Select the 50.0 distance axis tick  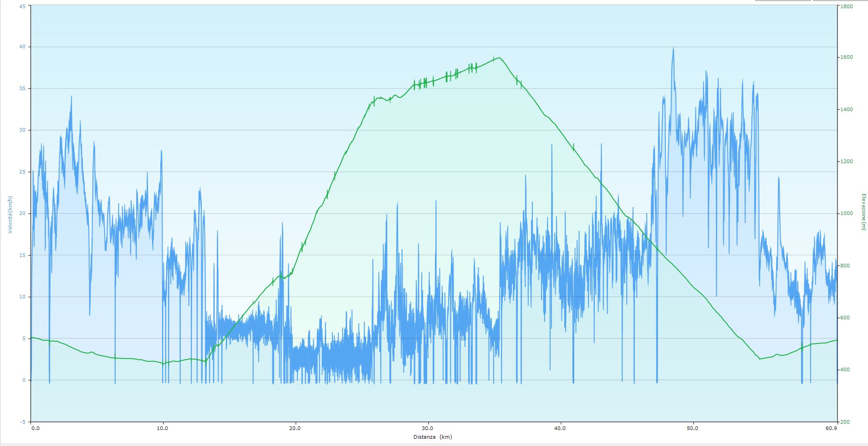pyautogui.click(x=693, y=428)
